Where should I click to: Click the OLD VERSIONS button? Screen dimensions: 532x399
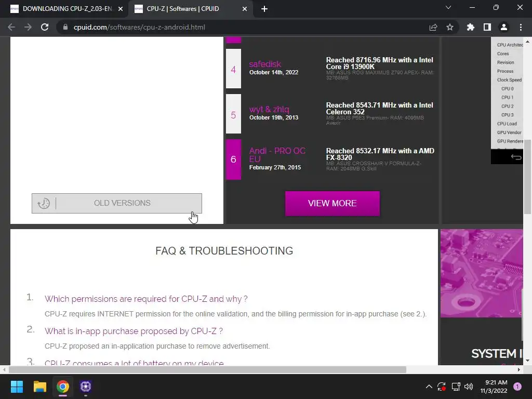(117, 203)
